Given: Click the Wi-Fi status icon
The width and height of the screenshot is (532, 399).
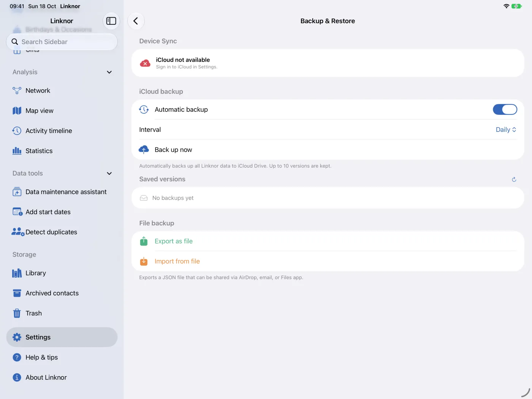Looking at the screenshot, I should (506, 6).
